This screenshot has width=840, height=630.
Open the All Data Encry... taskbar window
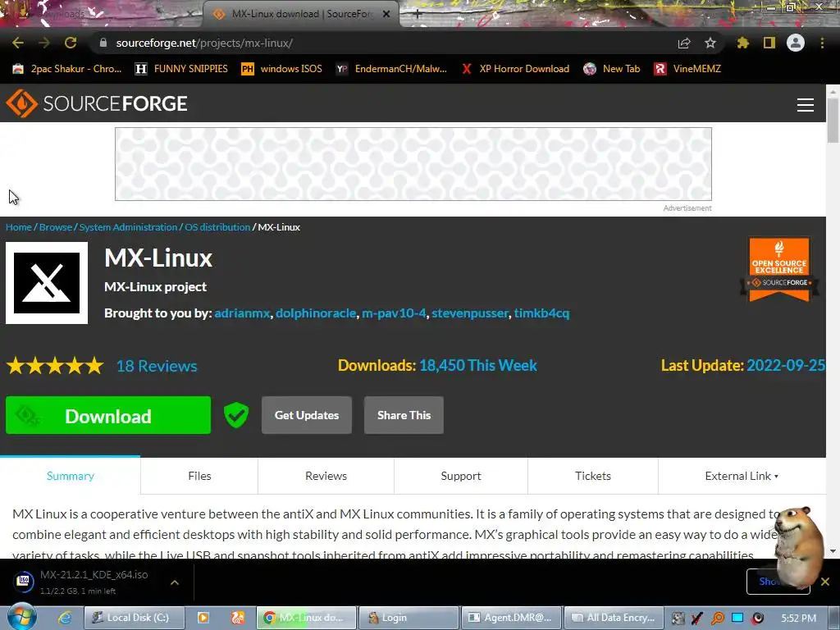tap(614, 618)
